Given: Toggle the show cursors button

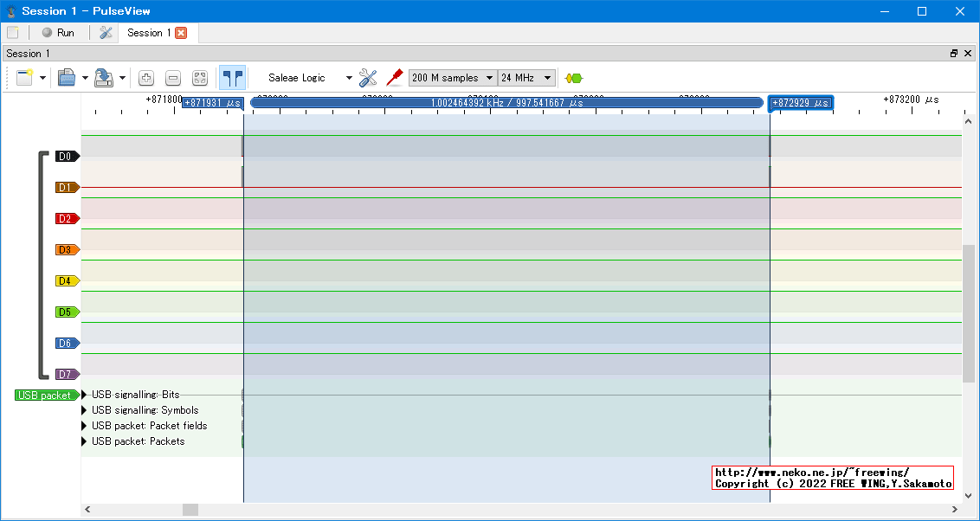Looking at the screenshot, I should point(232,78).
